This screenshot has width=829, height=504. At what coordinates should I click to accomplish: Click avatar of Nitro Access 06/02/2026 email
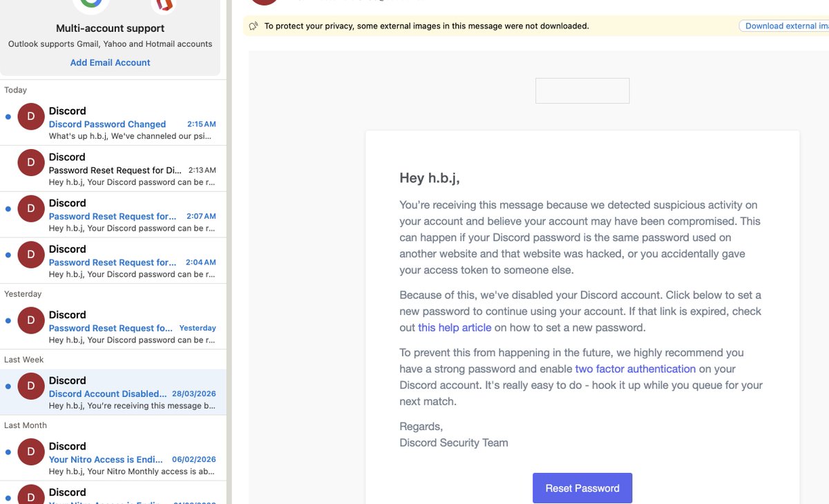pos(31,452)
